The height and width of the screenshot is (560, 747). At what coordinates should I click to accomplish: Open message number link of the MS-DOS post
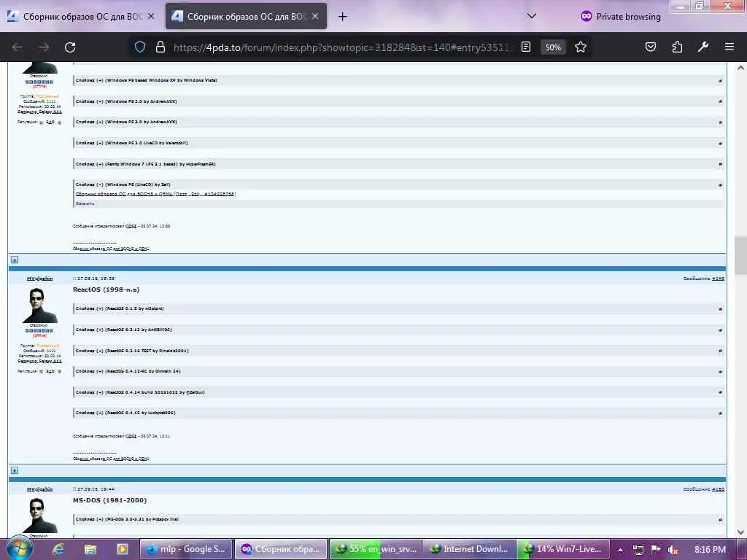718,489
